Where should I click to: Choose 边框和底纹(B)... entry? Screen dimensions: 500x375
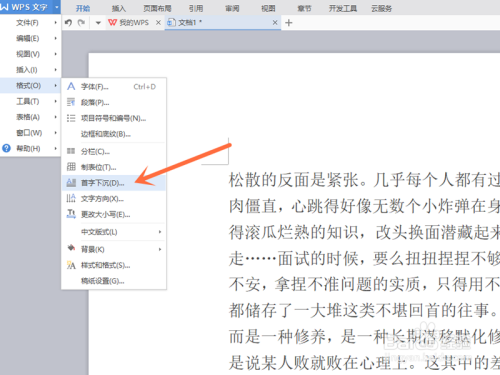pos(114,134)
